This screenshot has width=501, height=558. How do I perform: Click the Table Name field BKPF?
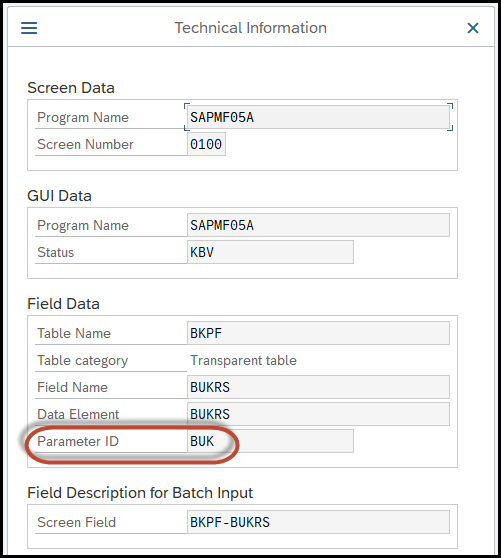coord(318,333)
